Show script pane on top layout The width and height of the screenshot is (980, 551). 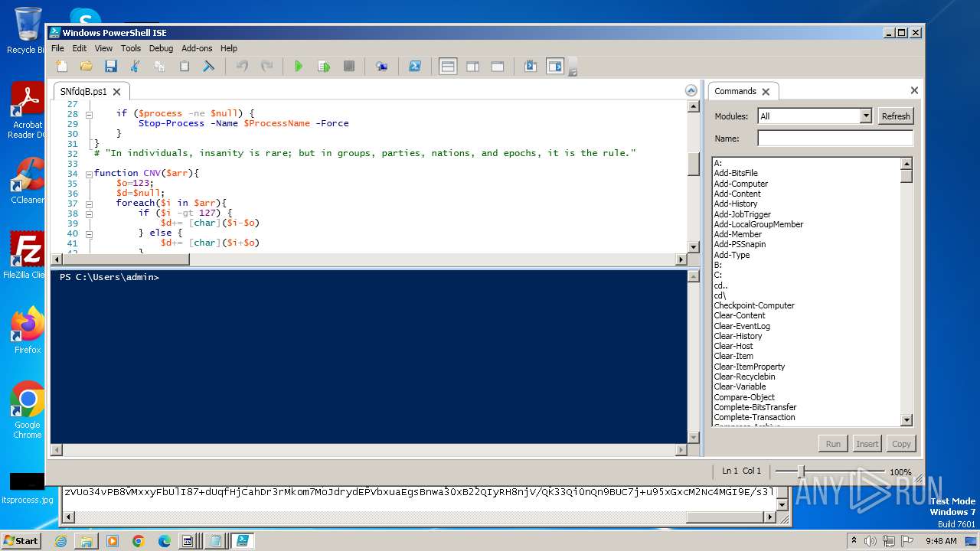tap(448, 67)
